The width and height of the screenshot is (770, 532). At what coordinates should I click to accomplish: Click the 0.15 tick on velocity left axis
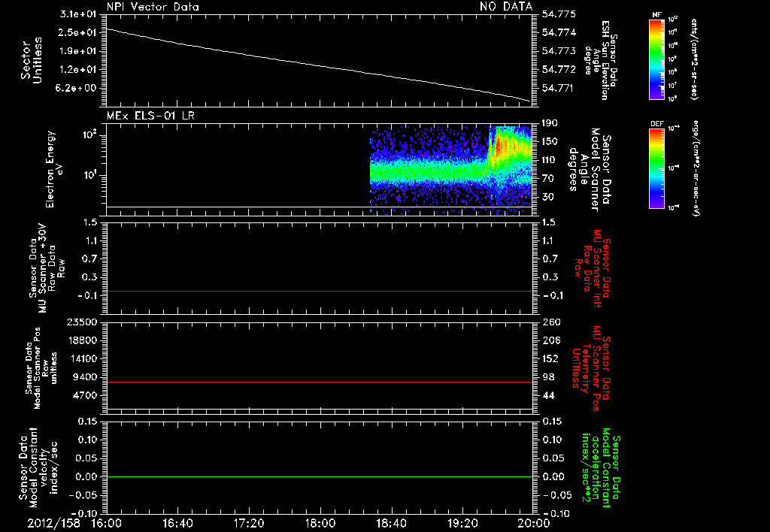tap(87, 421)
